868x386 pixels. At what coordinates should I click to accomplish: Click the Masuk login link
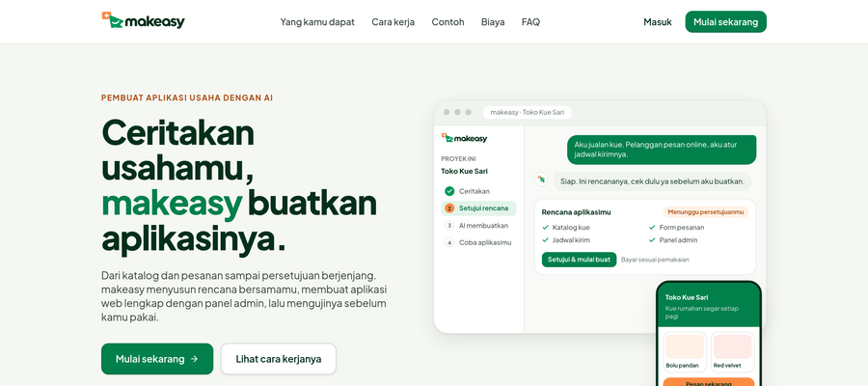[658, 22]
